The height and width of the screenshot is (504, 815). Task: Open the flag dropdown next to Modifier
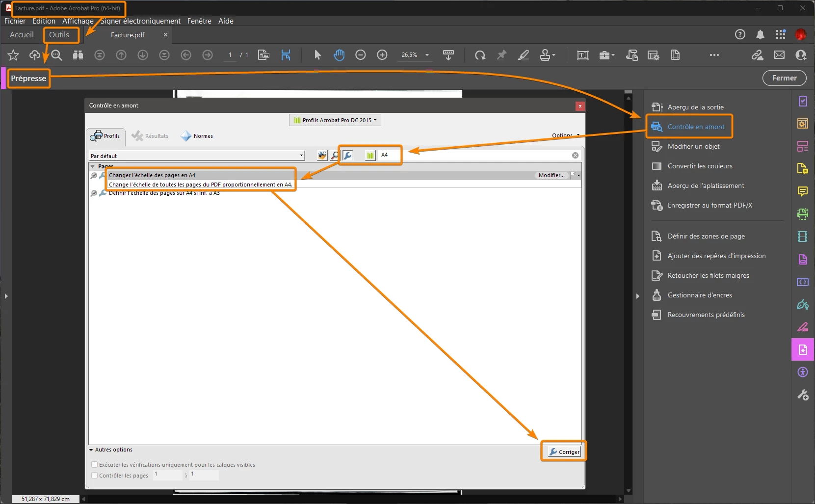575,175
